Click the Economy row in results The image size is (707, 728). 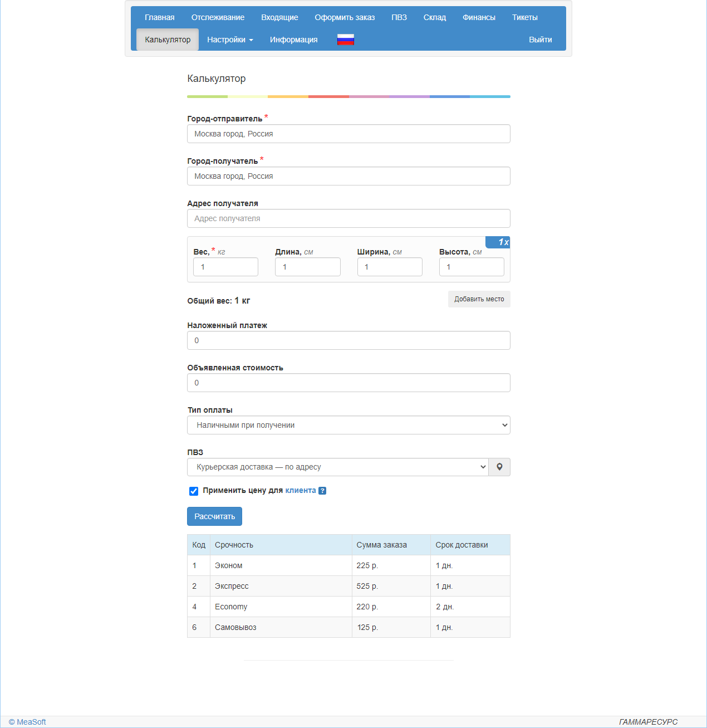[348, 607]
